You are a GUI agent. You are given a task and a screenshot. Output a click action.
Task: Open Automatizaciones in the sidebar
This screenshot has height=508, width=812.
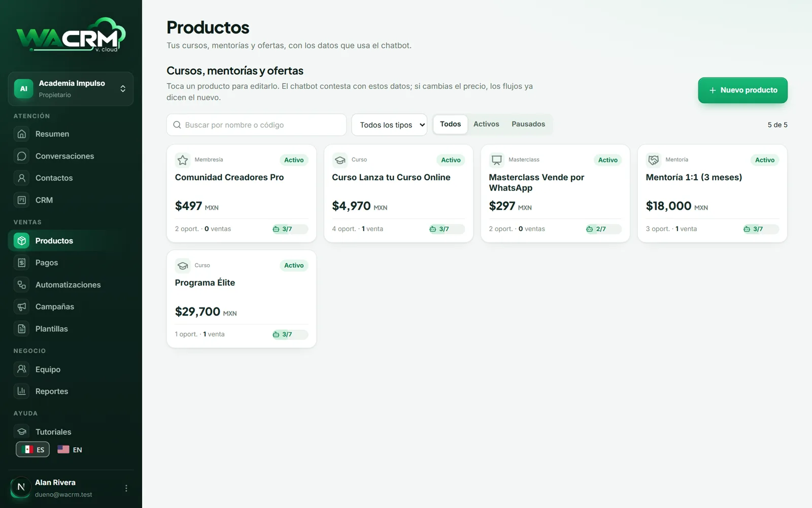coord(71,284)
